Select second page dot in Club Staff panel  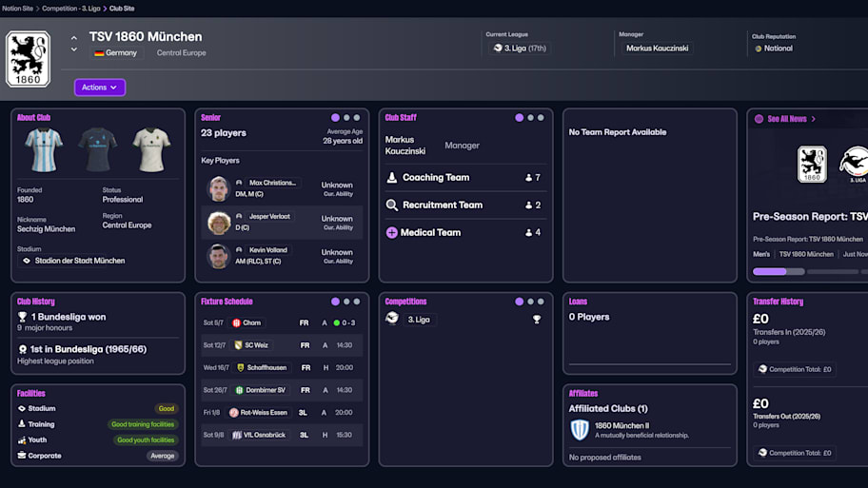[530, 118]
